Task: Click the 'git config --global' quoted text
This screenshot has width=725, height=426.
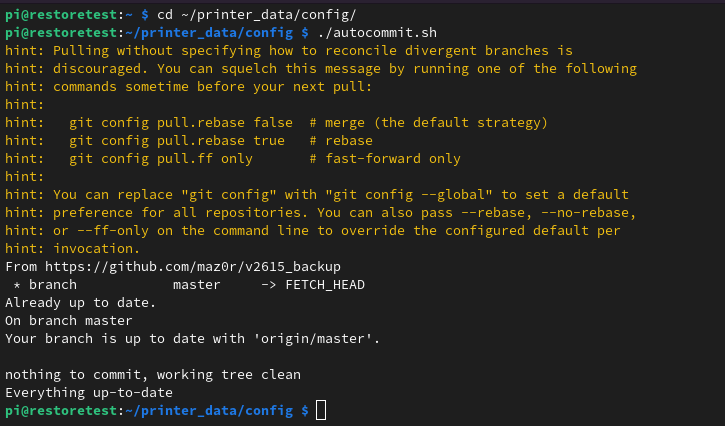Action: tap(409, 195)
